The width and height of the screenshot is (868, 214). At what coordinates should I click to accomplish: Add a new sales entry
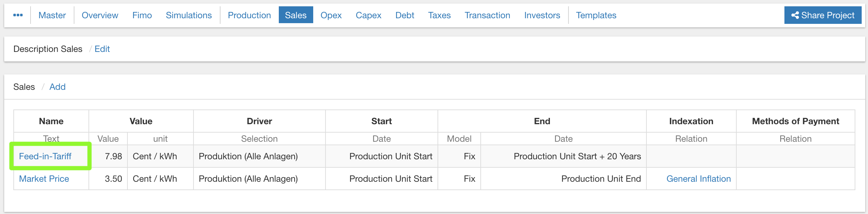coord(57,87)
